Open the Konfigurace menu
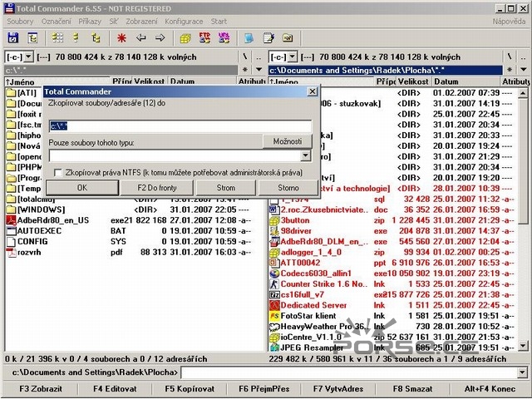The height and width of the screenshot is (399, 532). coord(184,22)
